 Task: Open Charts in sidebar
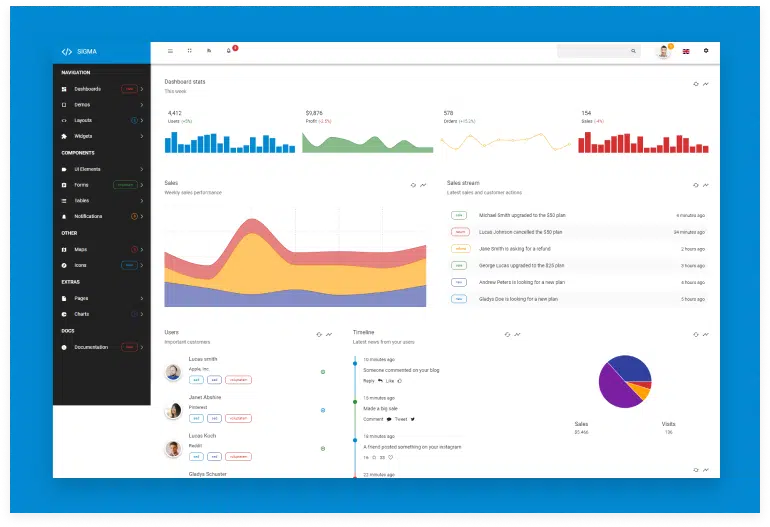point(102,314)
